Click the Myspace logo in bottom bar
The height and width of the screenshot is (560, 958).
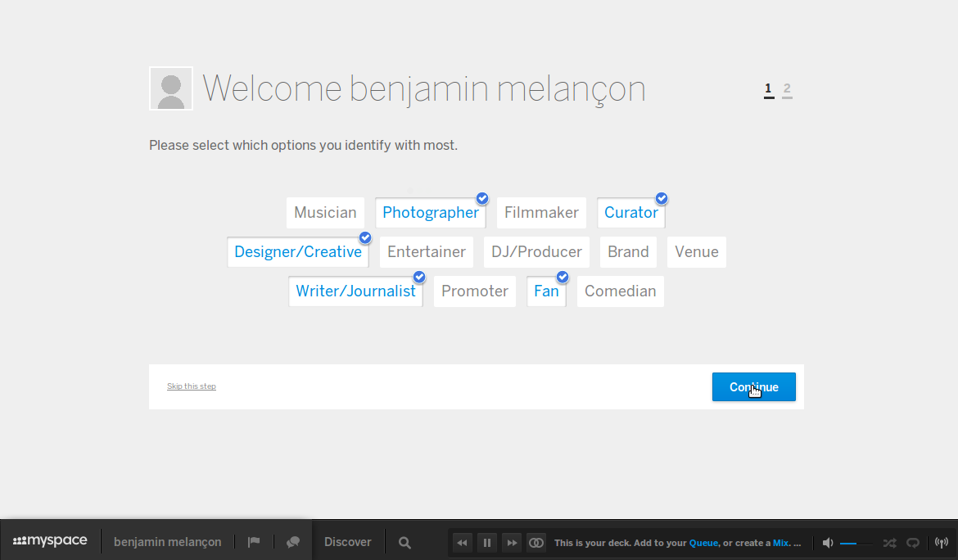click(50, 541)
